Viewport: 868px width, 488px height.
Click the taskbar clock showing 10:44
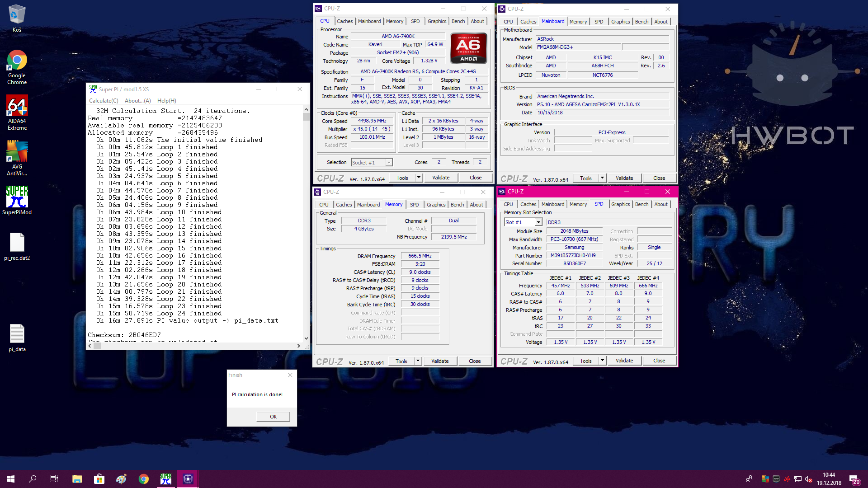point(829,479)
